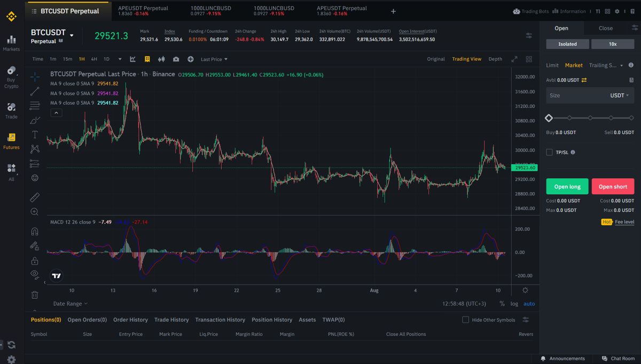The height and width of the screenshot is (364, 641).
Task: Expand the BTCUSDT symbol selector arrow
Action: pyautogui.click(x=72, y=36)
